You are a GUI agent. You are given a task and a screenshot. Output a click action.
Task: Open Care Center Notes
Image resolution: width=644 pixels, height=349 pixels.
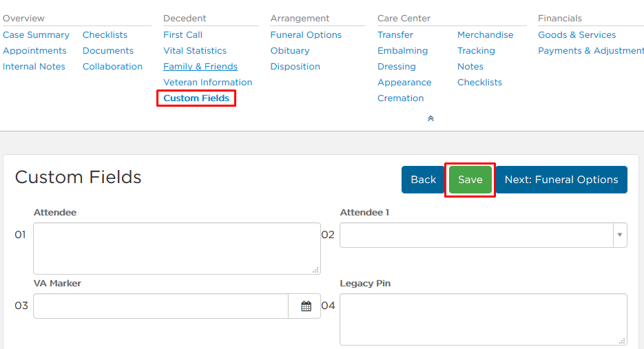pos(470,67)
